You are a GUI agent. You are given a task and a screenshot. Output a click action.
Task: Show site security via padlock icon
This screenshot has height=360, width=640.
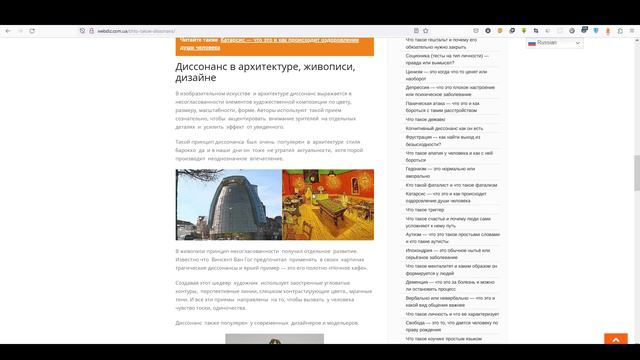pos(91,31)
